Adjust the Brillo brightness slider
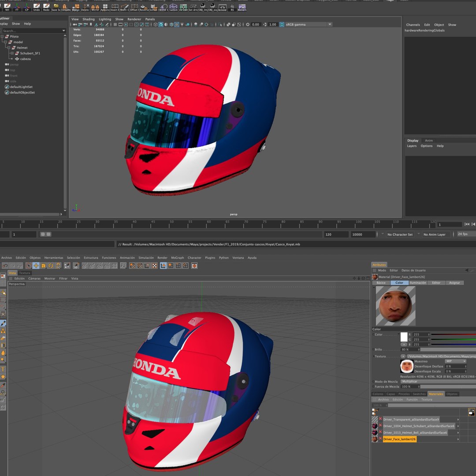476x476 pixels. point(448,350)
